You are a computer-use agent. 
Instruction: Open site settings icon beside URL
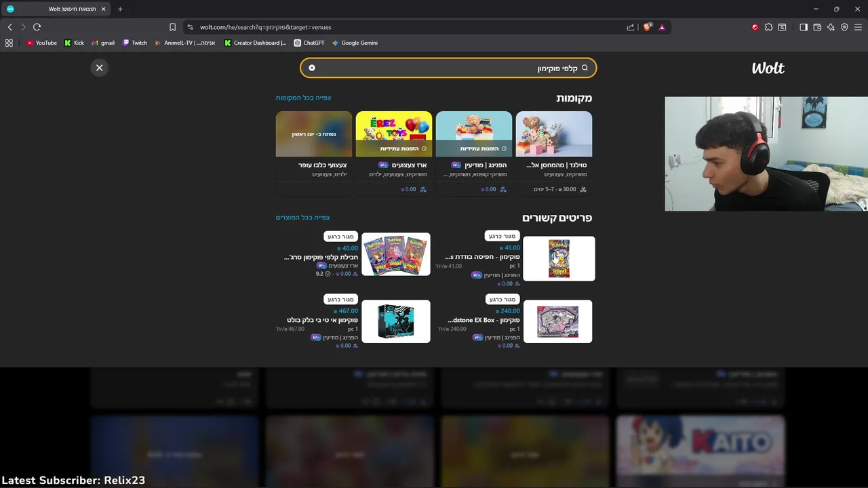pos(190,27)
